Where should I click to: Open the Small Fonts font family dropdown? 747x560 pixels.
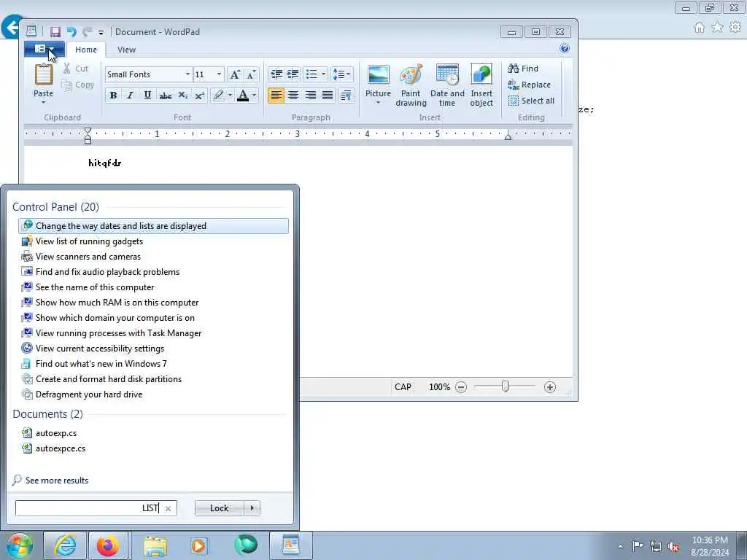pyautogui.click(x=187, y=74)
